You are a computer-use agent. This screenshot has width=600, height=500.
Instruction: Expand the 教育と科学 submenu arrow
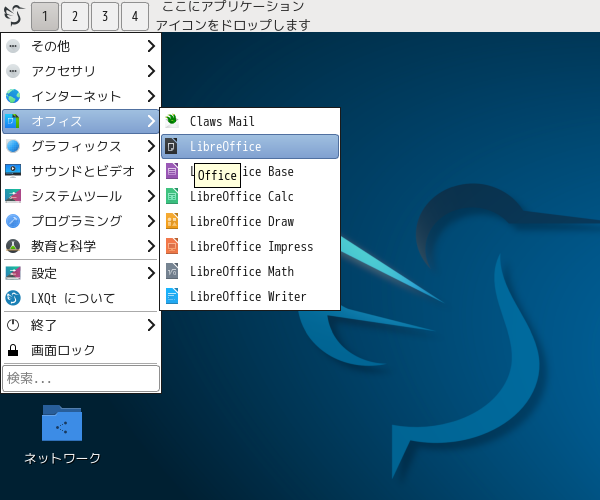[x=151, y=246]
